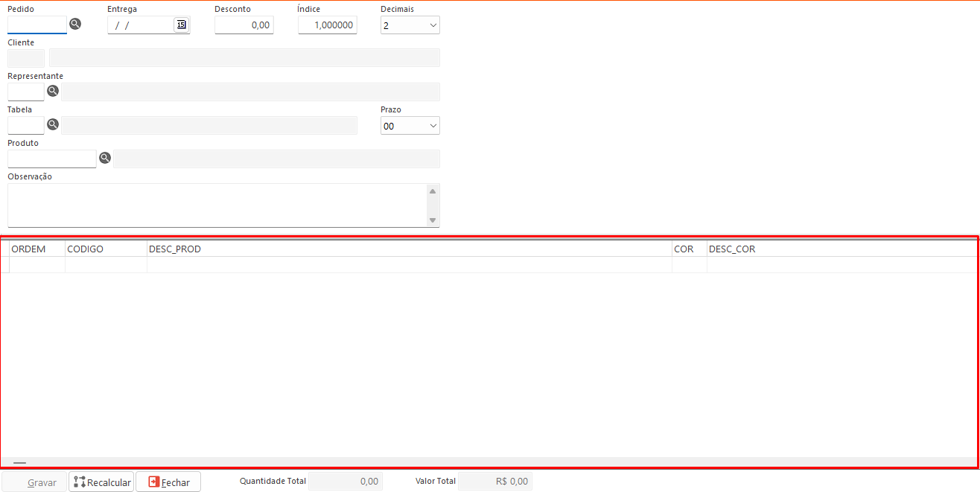Click the DESC_PROD column header
The image size is (980, 492).
click(409, 249)
